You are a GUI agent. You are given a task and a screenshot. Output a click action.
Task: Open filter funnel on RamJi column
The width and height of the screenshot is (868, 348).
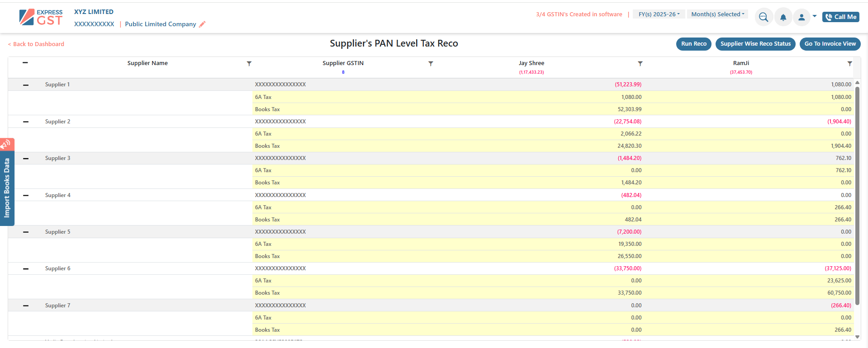click(849, 64)
